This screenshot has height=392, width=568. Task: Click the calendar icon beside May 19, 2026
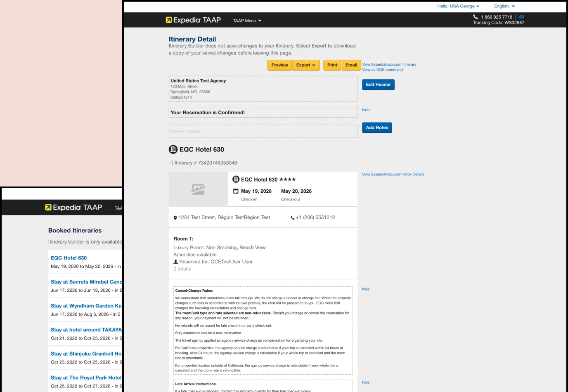(236, 191)
